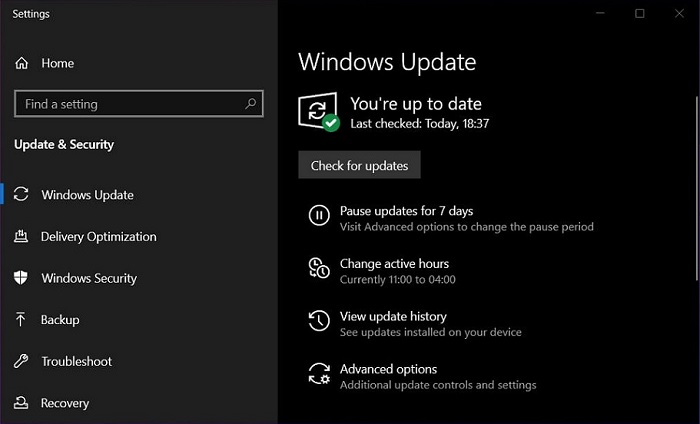
Task: Click 'Additional update controls and settings' text
Action: 438,385
